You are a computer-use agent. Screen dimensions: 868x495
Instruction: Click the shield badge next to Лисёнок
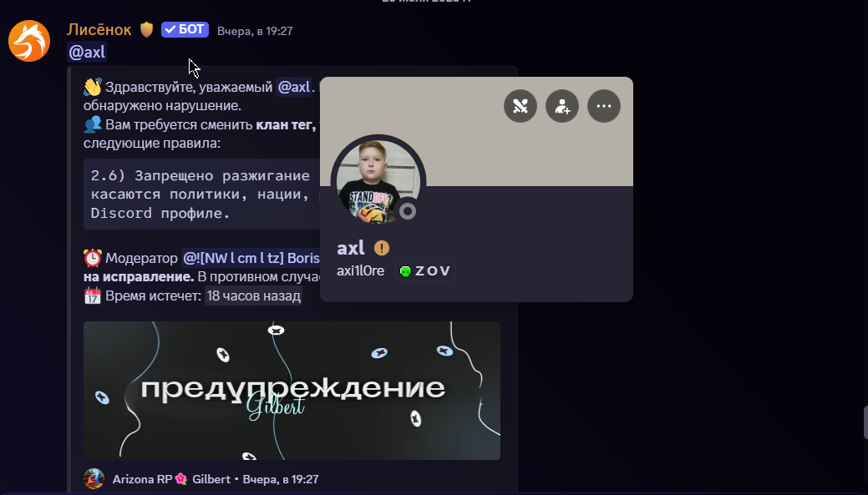click(146, 29)
